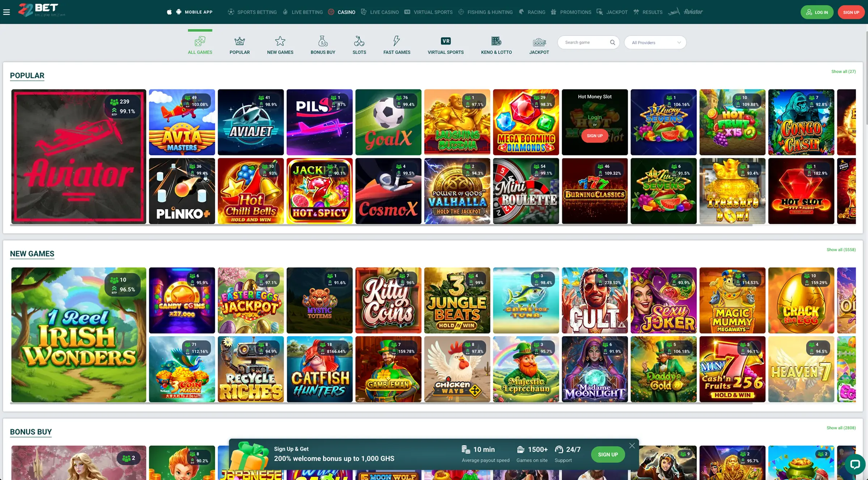Open the Aviajet game tile
The width and height of the screenshot is (868, 480).
tap(251, 122)
